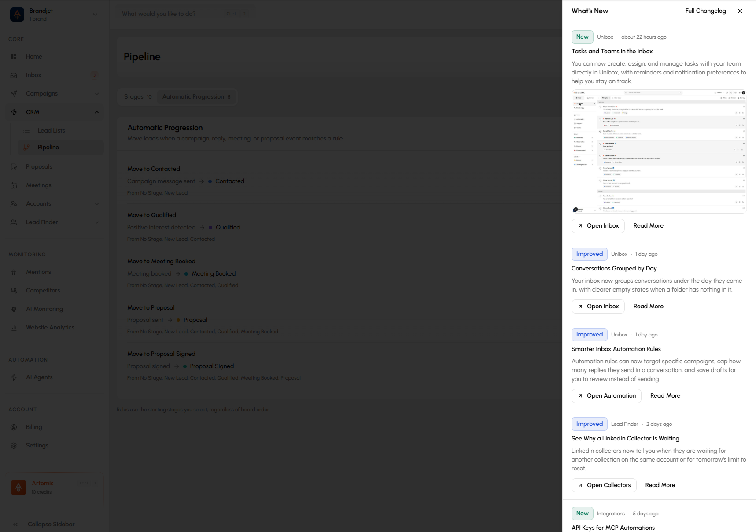
Task: Click the Open Collectors button
Action: [x=604, y=485]
